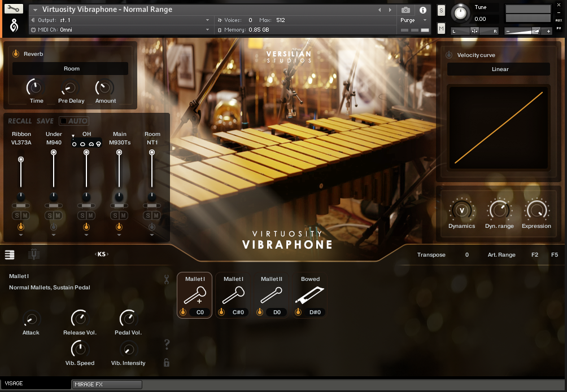Open the main list view icon

10,255
